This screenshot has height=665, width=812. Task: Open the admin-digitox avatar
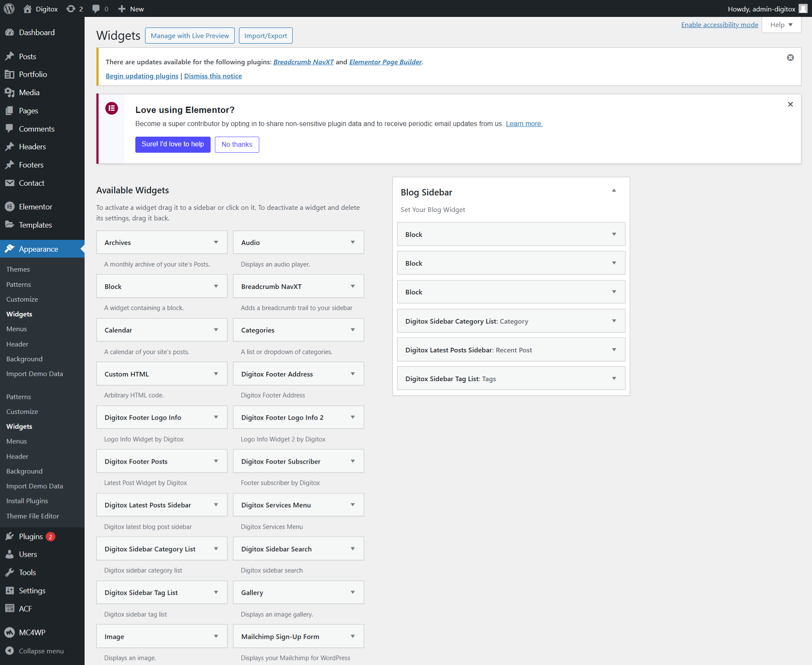tap(803, 8)
